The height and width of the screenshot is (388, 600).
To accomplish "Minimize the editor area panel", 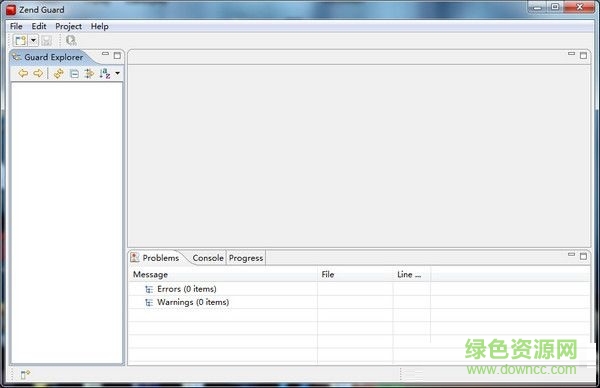I will (571, 54).
